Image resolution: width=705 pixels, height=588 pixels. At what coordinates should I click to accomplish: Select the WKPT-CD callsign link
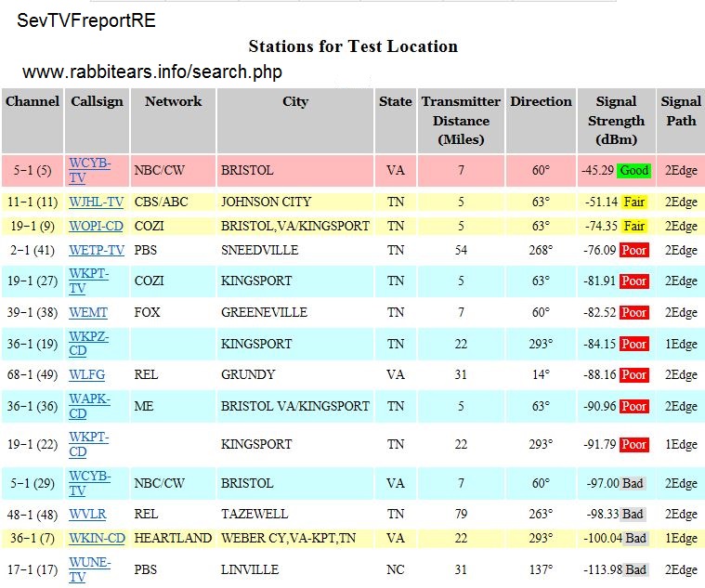coord(89,444)
